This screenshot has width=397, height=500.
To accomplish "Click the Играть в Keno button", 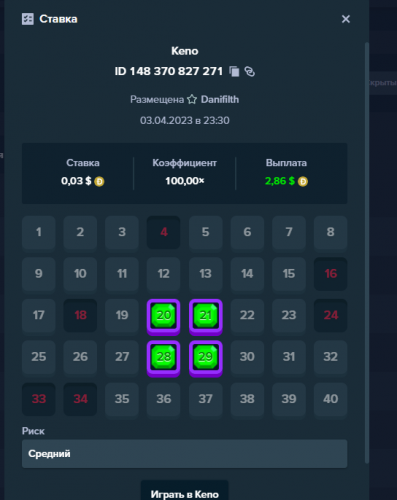I will click(185, 490).
